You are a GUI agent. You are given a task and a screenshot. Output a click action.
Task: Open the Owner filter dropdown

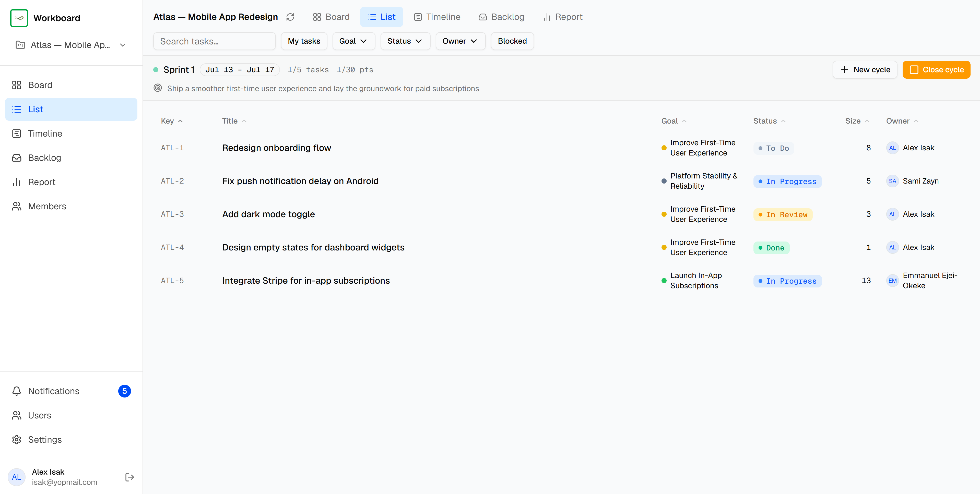[x=460, y=41]
